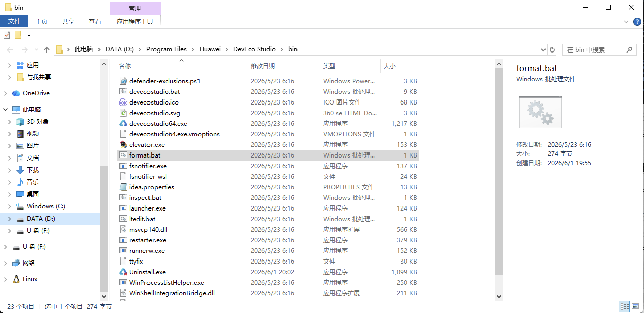
Task: Expand the ribbon with the chevron arrow
Action: 626,22
